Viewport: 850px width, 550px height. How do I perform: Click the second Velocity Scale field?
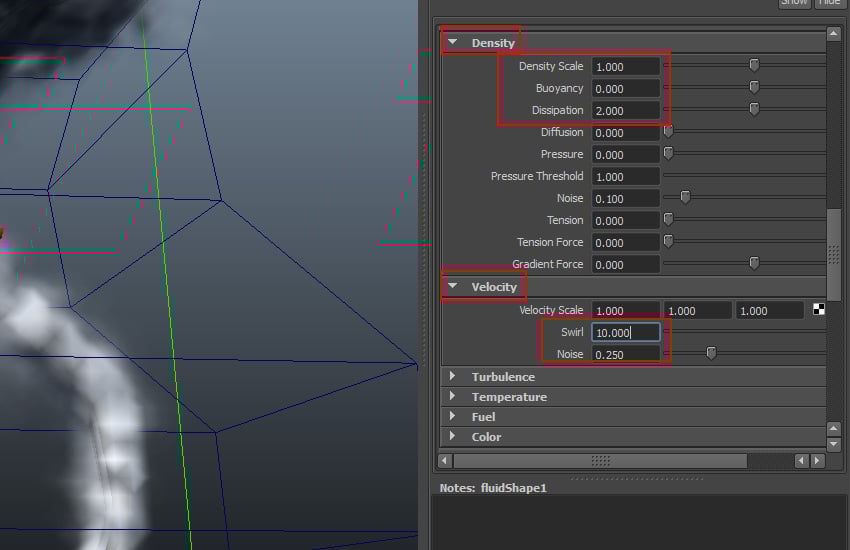(x=698, y=310)
